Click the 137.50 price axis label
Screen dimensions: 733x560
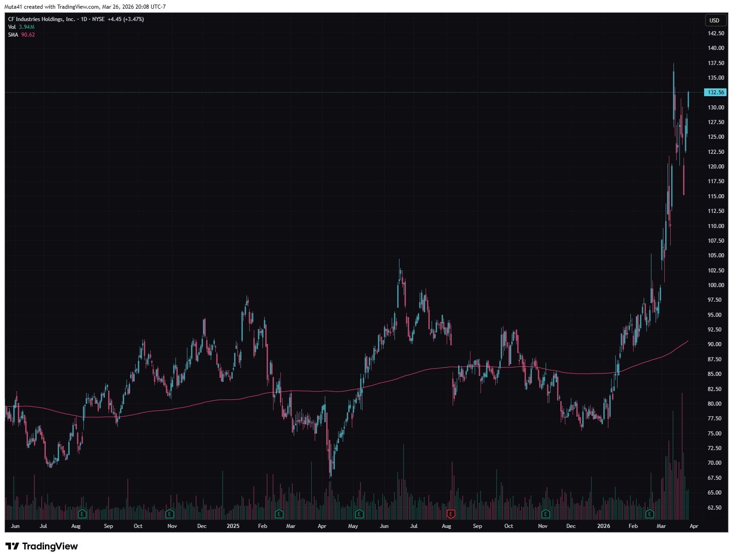(716, 63)
